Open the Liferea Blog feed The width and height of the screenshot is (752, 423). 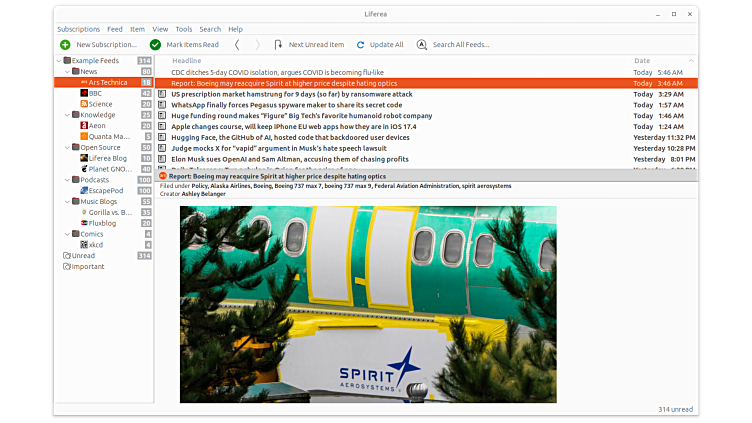click(x=107, y=158)
